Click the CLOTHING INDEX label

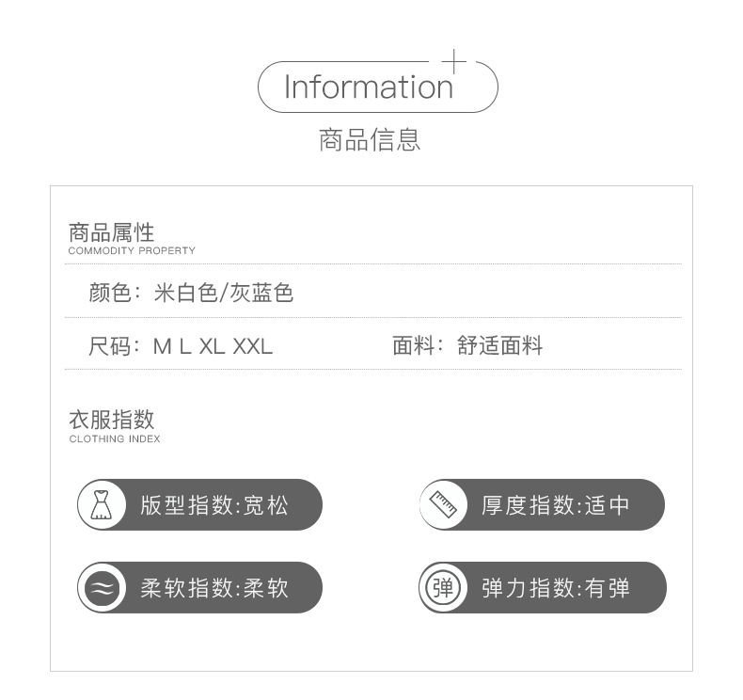pos(115,438)
